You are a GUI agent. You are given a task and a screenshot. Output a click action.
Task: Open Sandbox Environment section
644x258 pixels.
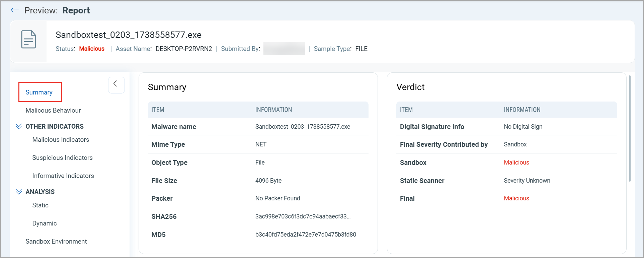click(56, 241)
